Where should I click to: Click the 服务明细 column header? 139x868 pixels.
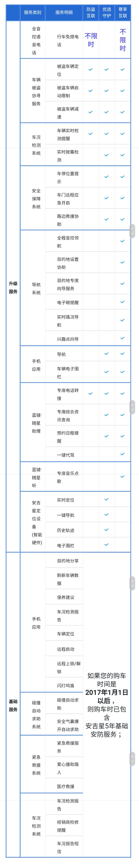pyautogui.click(x=64, y=13)
